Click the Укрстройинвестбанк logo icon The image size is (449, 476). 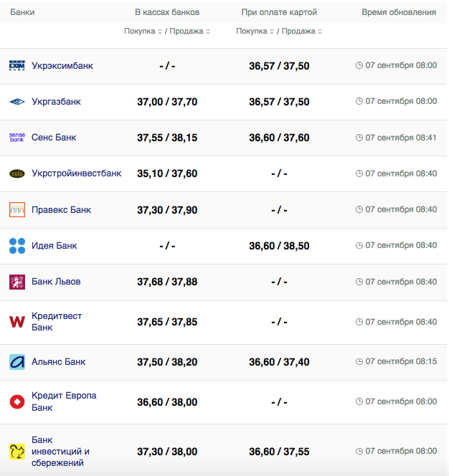tap(17, 173)
